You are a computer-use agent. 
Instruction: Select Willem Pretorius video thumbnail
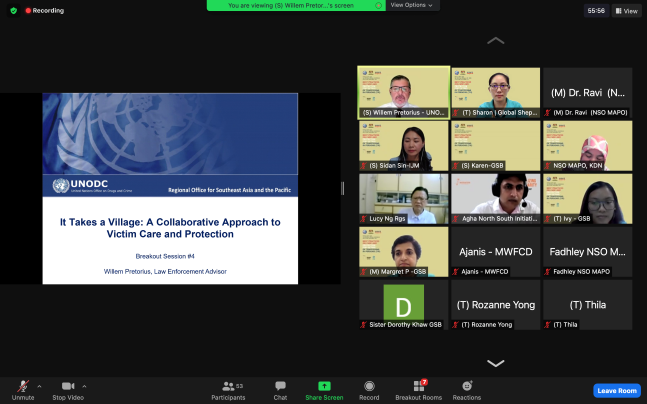point(403,91)
